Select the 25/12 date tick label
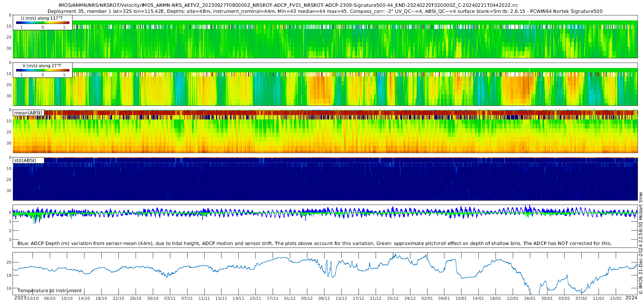The image size is (644, 304). (x=392, y=298)
